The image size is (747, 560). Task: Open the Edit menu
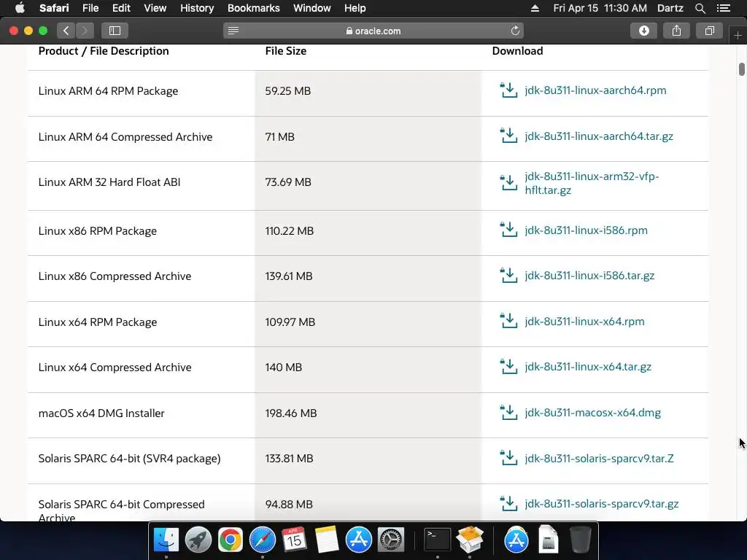point(121,8)
